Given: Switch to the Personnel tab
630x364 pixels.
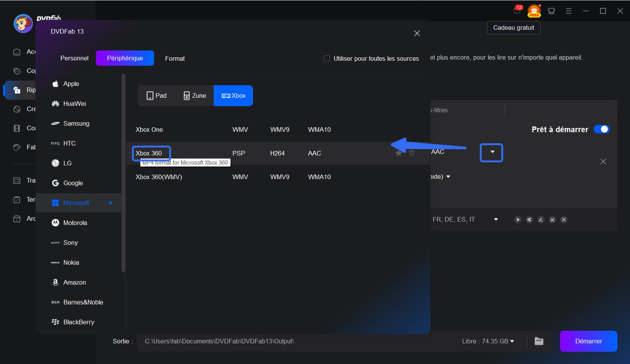Looking at the screenshot, I should tap(74, 58).
